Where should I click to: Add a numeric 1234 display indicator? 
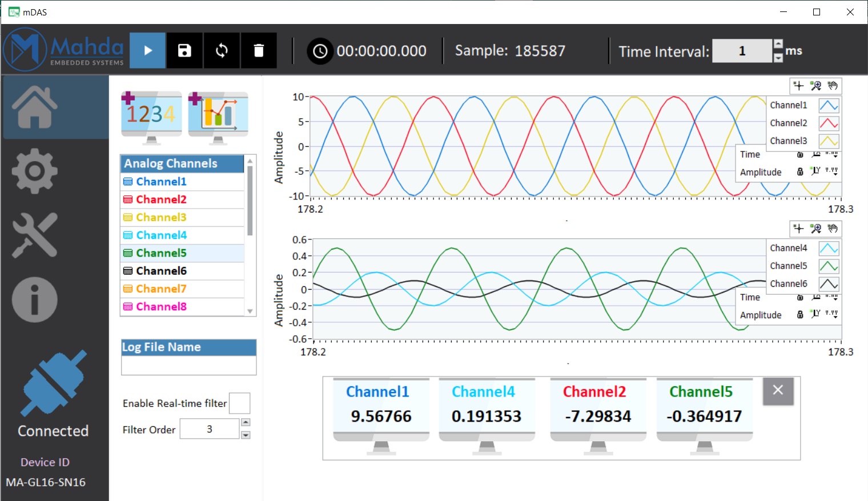click(x=151, y=117)
